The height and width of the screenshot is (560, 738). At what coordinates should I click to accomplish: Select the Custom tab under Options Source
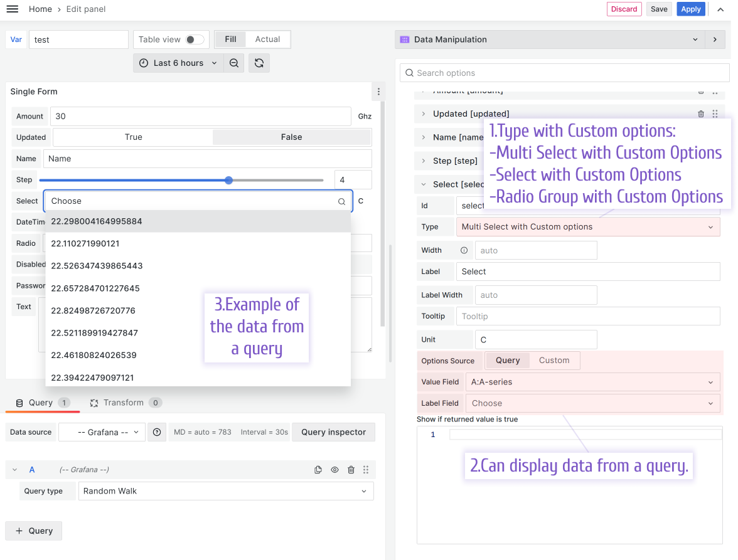click(x=554, y=361)
